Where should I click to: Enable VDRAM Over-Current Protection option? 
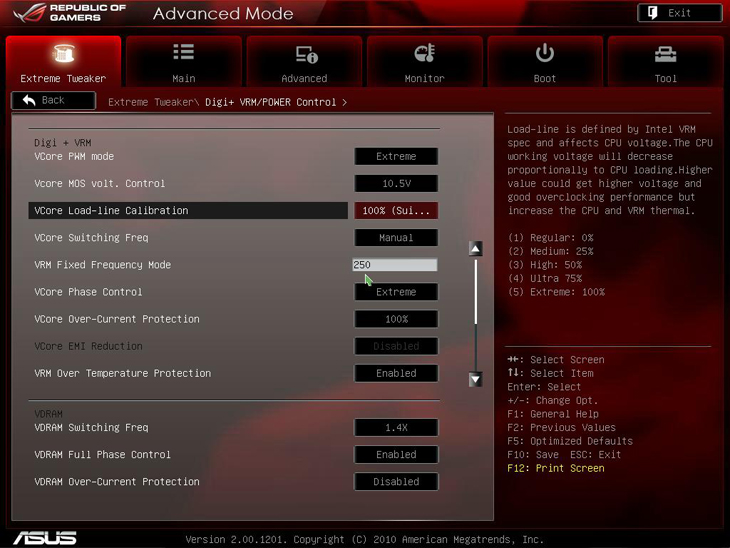[396, 481]
